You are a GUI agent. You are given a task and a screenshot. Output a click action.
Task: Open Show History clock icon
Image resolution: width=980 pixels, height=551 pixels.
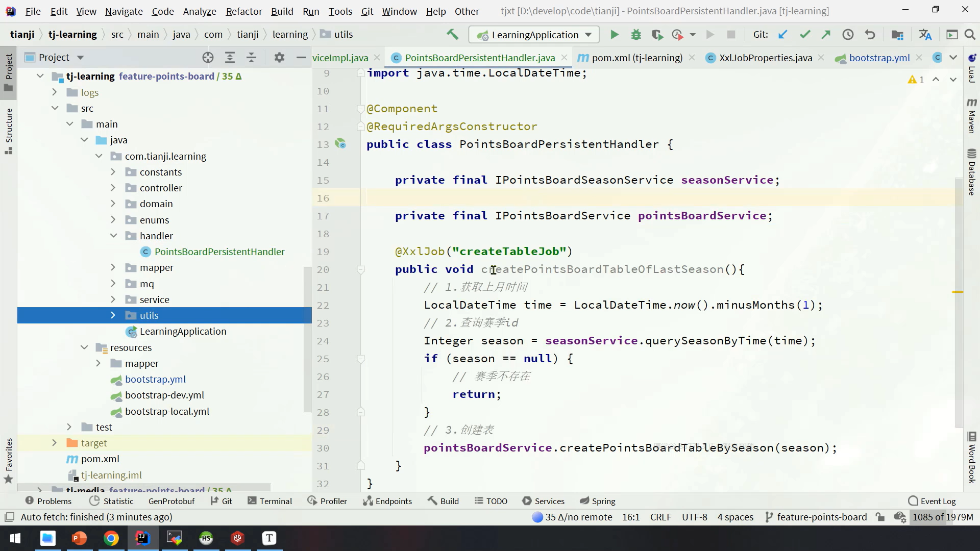point(848,35)
